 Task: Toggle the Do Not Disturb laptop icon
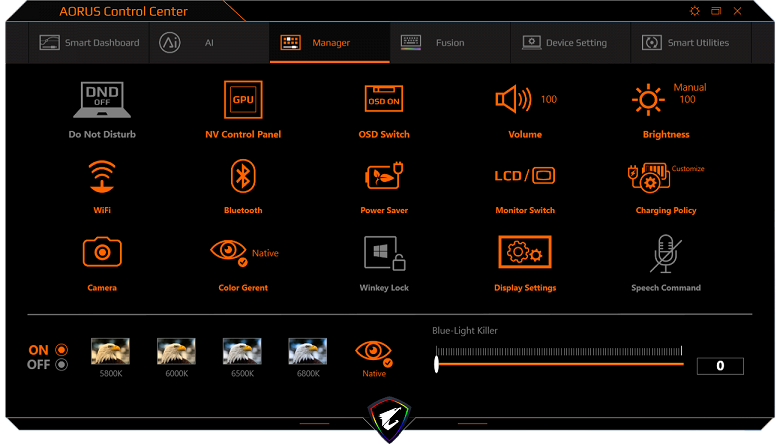(x=102, y=100)
